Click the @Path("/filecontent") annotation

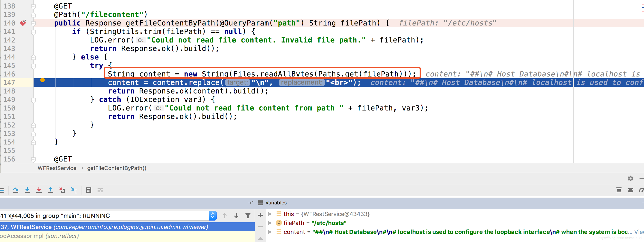pos(101,15)
